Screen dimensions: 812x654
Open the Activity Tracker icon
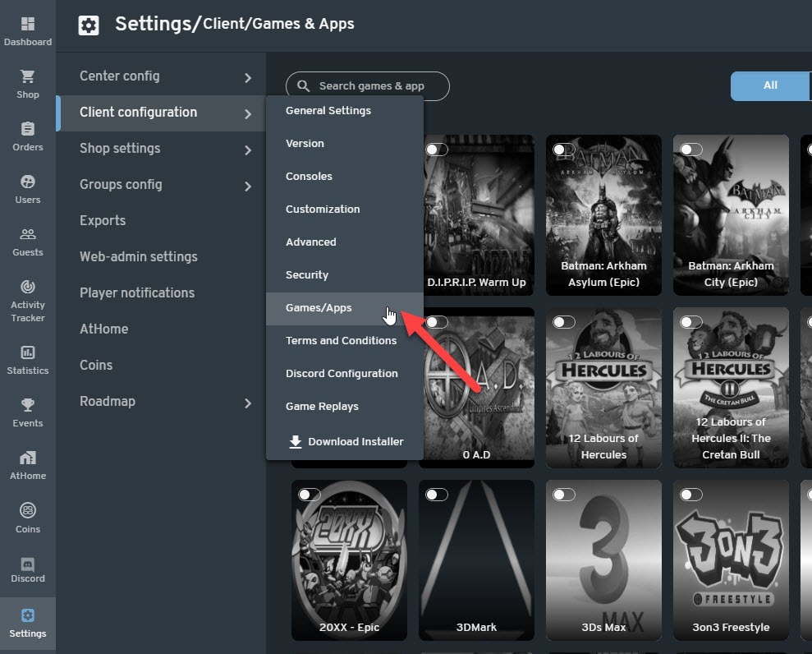tap(27, 287)
